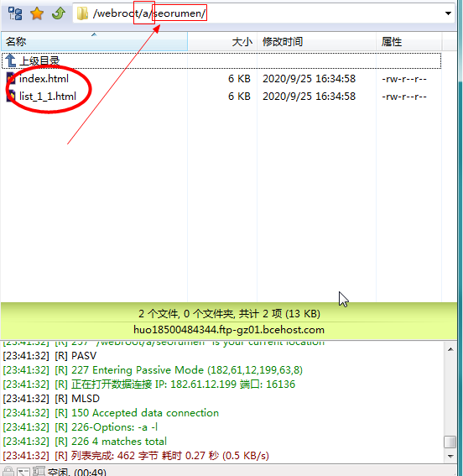Click the log scrollbar up arrow

point(450,349)
